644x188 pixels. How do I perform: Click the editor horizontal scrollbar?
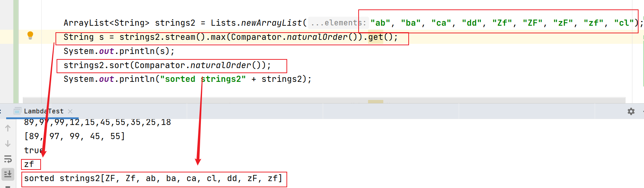point(324,100)
